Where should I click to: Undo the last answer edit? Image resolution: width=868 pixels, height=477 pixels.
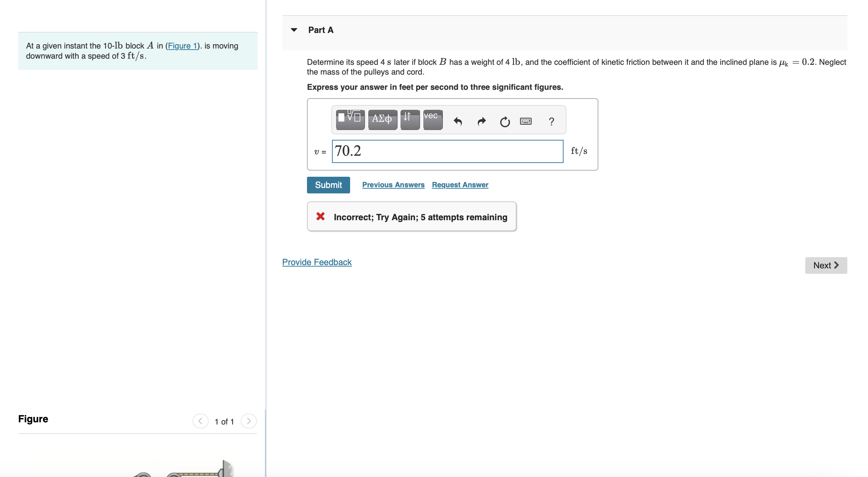tap(458, 121)
